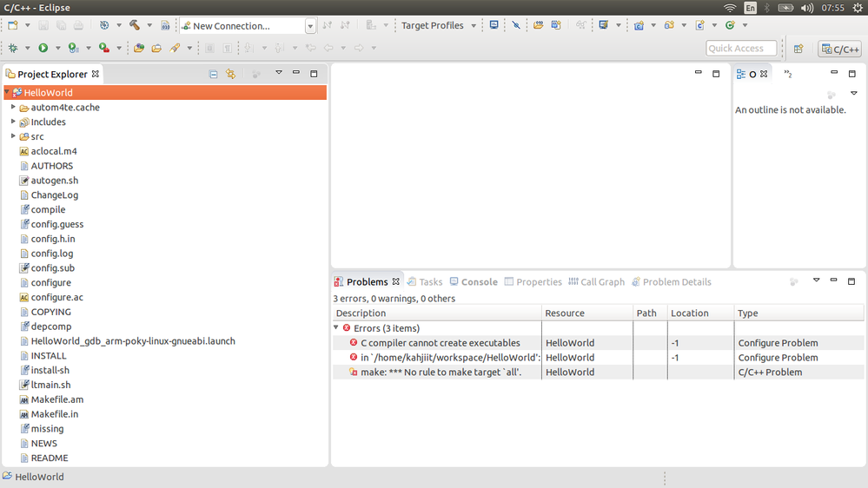Click the binary file icon beside hammer

coord(165,25)
